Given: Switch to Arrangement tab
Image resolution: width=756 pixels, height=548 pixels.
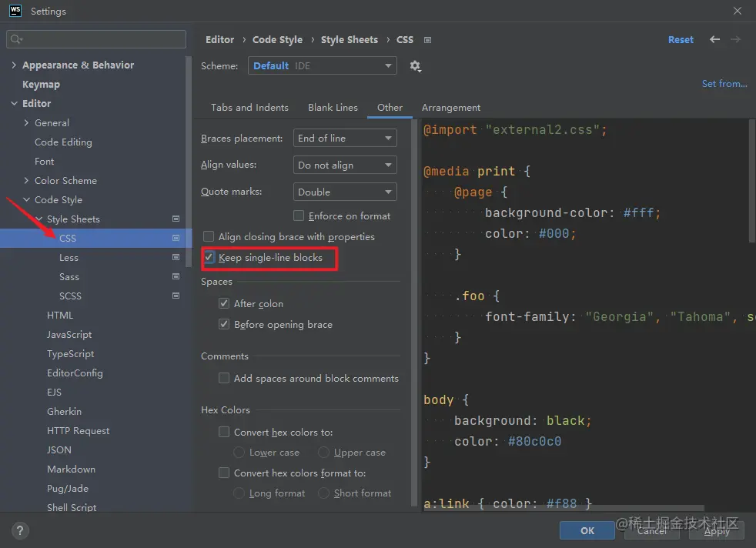Looking at the screenshot, I should coord(451,108).
